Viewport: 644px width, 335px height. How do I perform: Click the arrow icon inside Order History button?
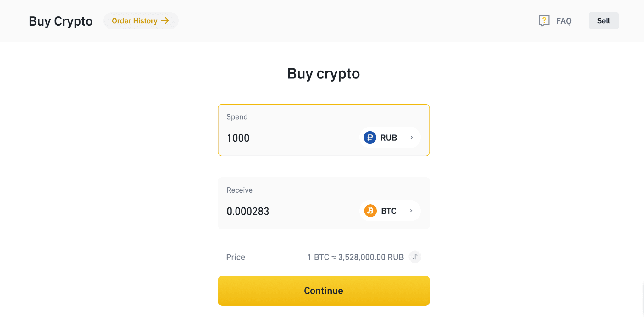point(165,20)
